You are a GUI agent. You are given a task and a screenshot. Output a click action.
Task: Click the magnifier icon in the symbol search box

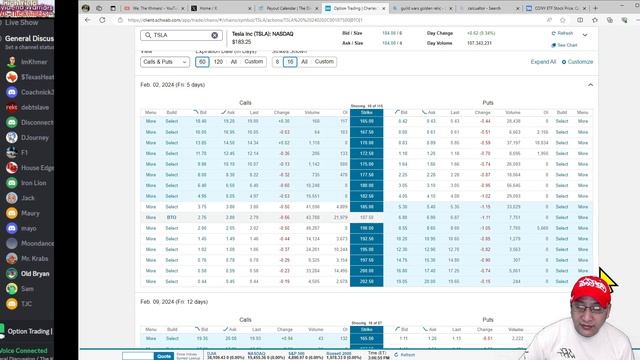pyautogui.click(x=148, y=35)
